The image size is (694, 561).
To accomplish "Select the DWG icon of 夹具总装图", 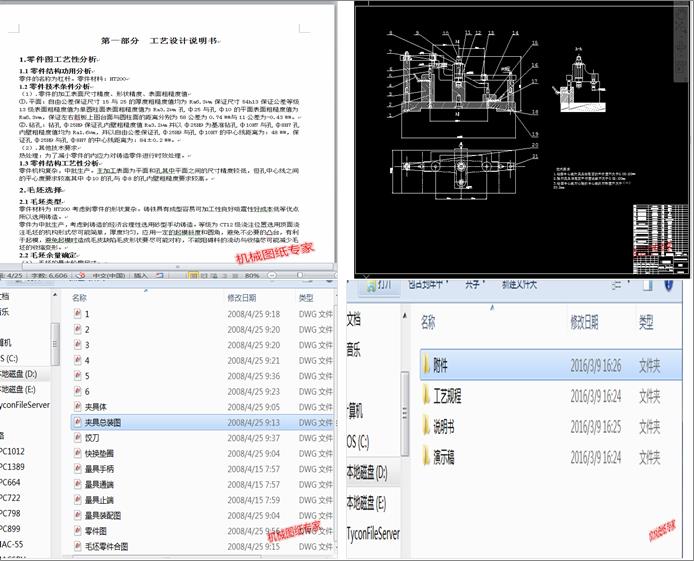I will [77, 422].
